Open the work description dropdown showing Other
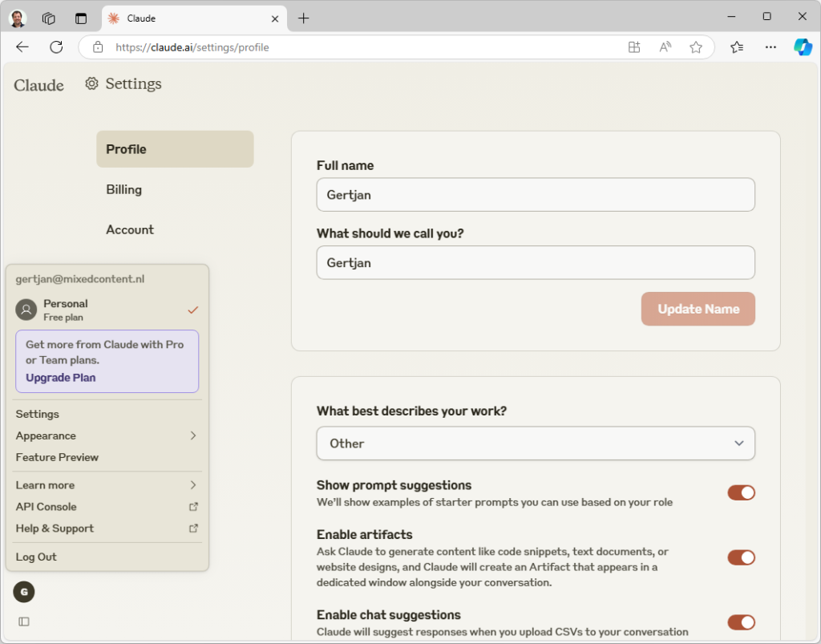 click(536, 444)
